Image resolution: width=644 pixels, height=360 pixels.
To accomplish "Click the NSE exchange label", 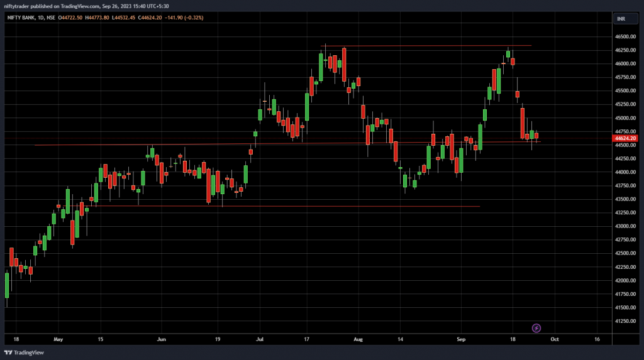I will [x=51, y=18].
